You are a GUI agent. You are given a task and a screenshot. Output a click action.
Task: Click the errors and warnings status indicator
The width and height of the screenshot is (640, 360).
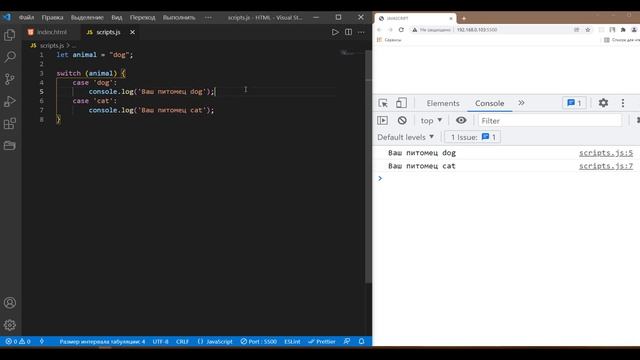pos(18,341)
